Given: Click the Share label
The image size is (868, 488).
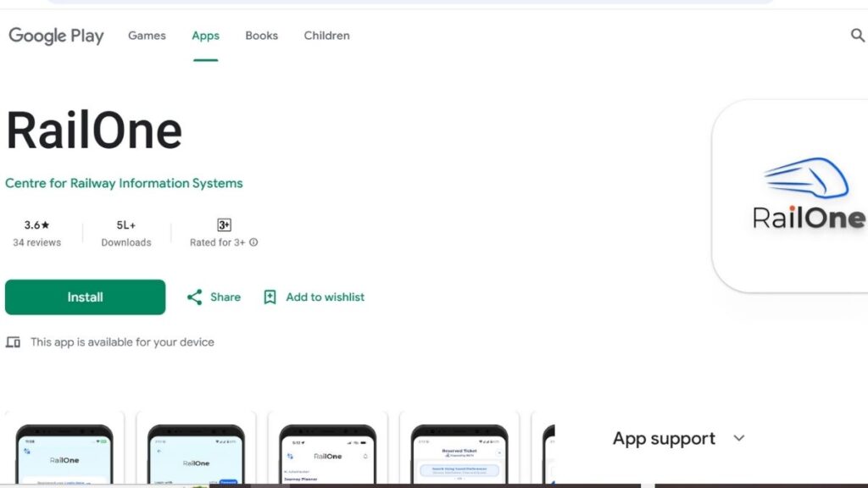Looking at the screenshot, I should [225, 297].
